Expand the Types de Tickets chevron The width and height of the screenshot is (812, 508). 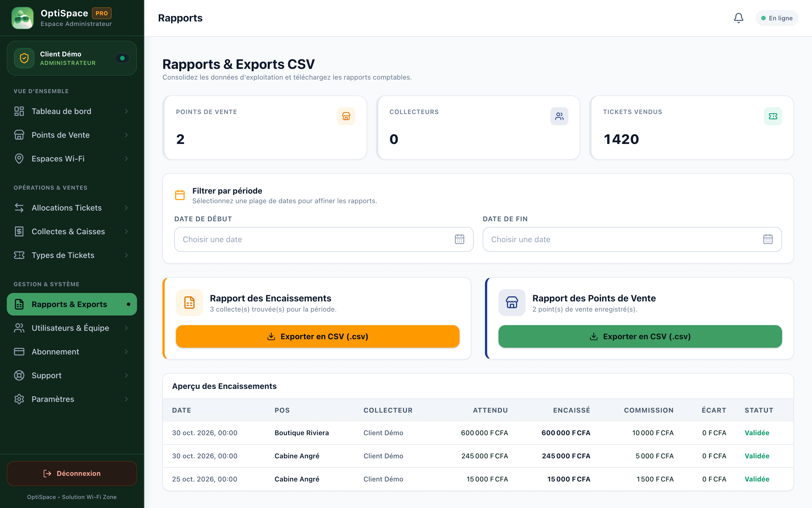point(126,255)
